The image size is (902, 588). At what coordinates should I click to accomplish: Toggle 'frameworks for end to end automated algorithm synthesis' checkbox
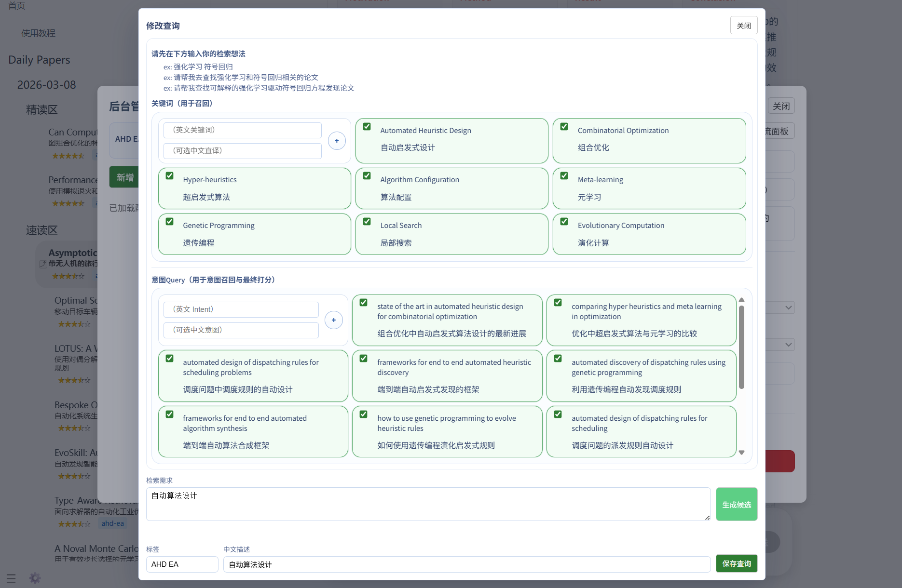tap(170, 414)
